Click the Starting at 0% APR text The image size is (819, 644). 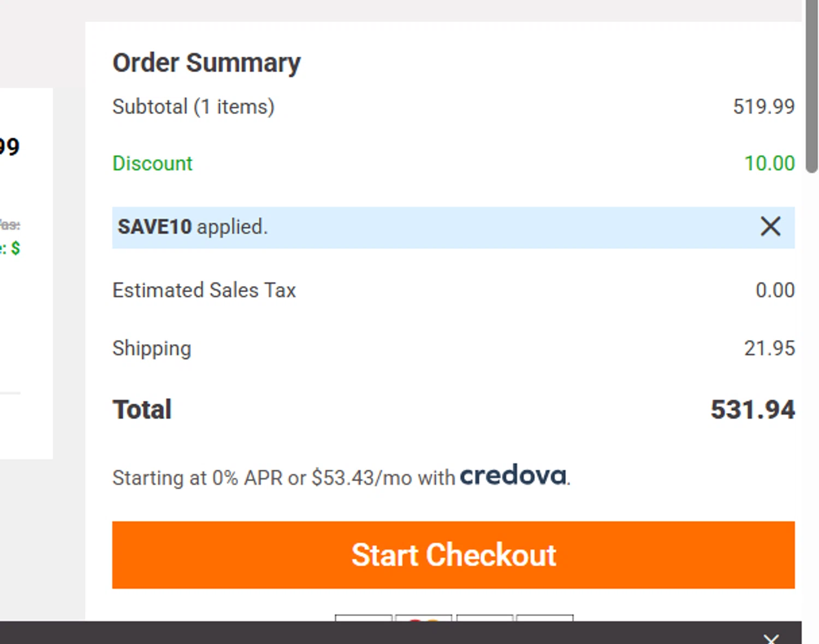tap(283, 478)
